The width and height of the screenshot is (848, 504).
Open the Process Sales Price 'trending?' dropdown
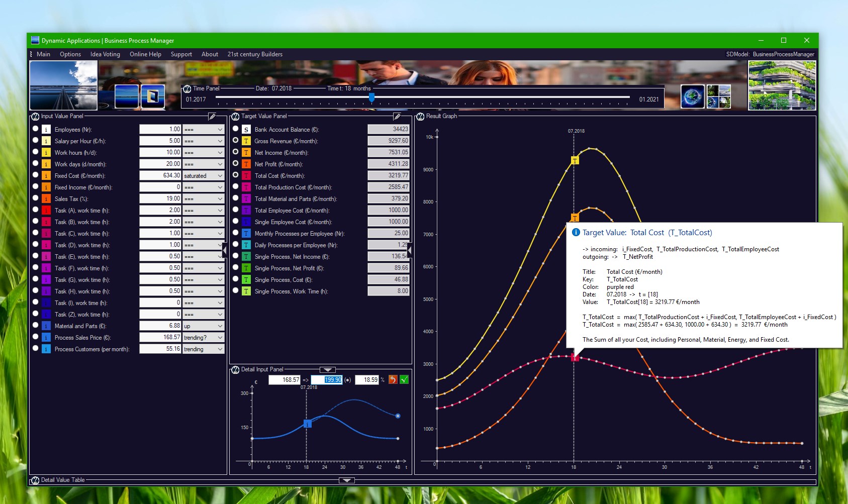(203, 338)
